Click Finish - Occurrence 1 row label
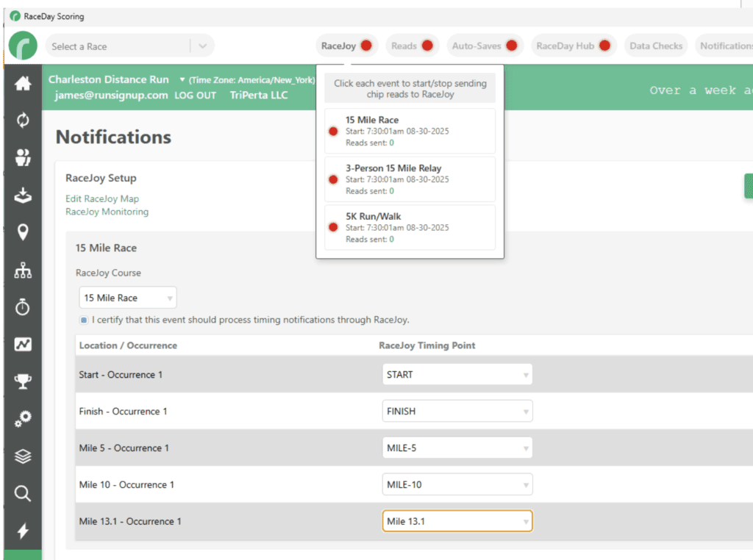The height and width of the screenshot is (560, 753). (x=123, y=412)
